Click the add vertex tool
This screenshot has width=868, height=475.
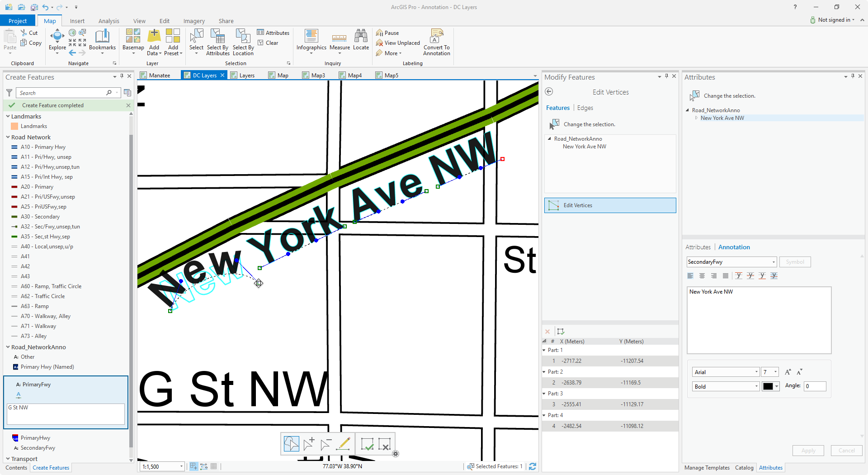click(309, 444)
